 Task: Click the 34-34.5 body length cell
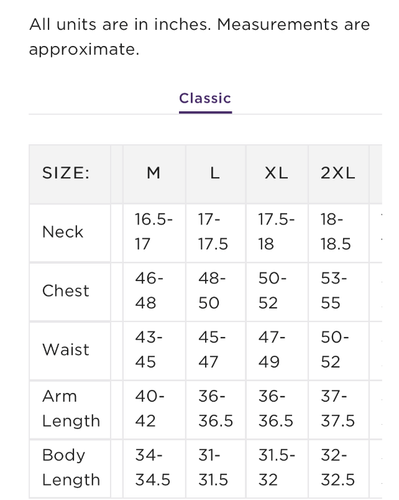(x=154, y=468)
